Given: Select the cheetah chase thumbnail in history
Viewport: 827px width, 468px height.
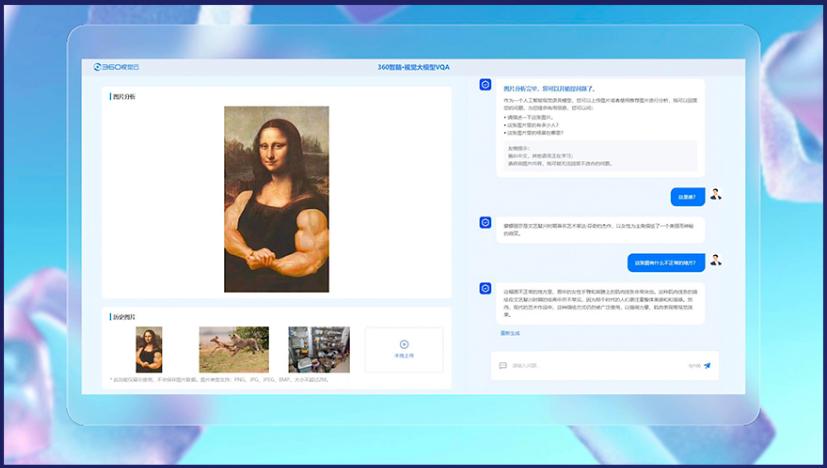Looking at the screenshot, I should 233,349.
